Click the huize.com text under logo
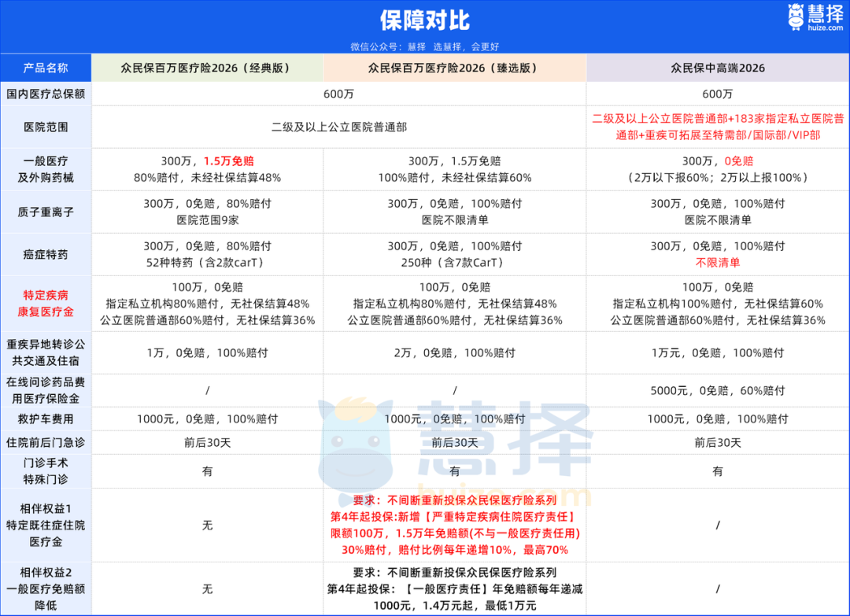The image size is (850, 616). point(826,28)
